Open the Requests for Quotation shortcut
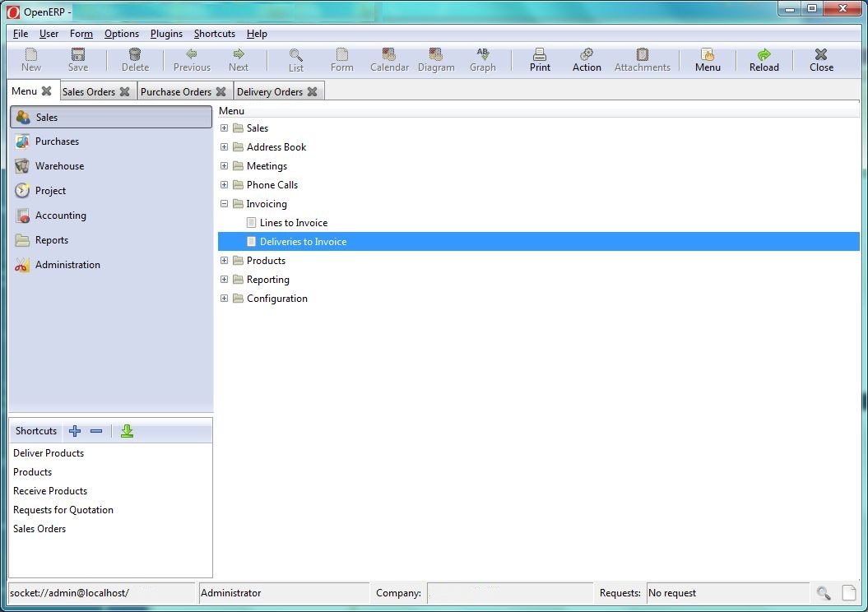Screen dimensions: 868x612 pos(63,510)
